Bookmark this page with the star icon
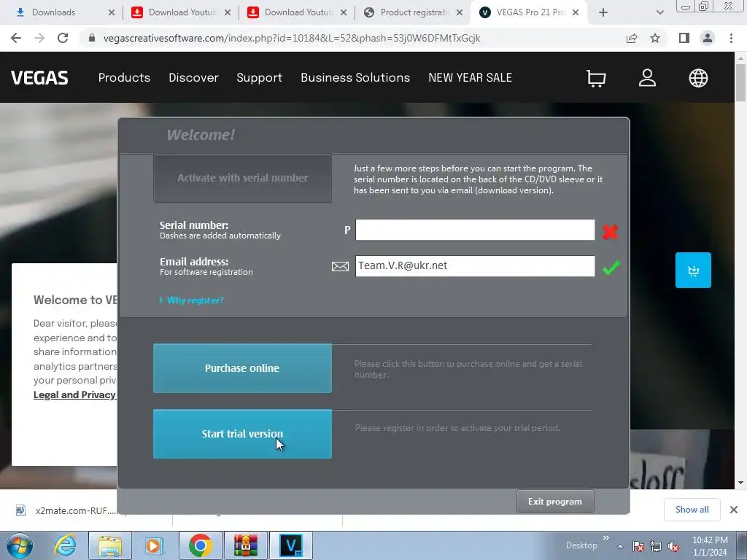The width and height of the screenshot is (747, 560). pyautogui.click(x=655, y=38)
